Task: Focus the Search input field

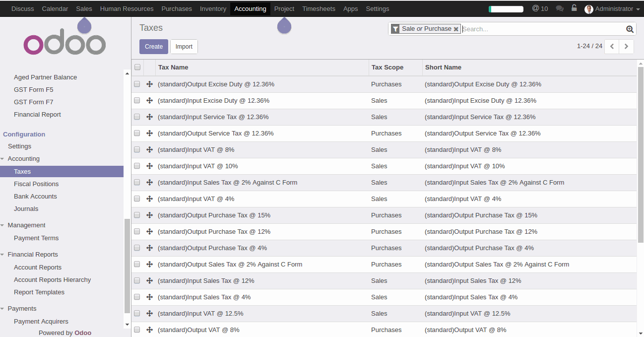Action: pos(543,29)
